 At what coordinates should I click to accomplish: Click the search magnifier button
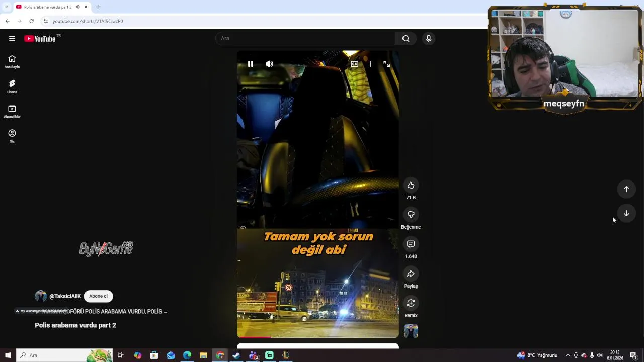[x=406, y=39]
